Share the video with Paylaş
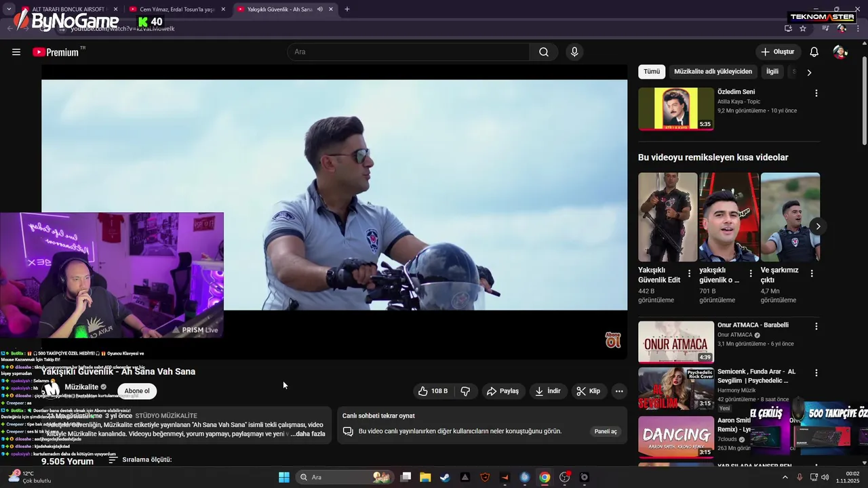Image resolution: width=868 pixels, height=488 pixels. click(503, 391)
